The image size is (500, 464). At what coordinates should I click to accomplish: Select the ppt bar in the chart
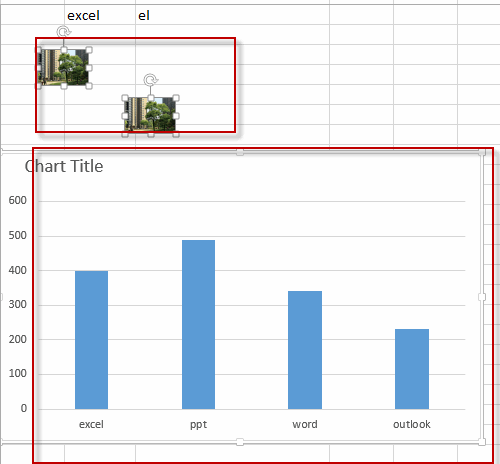198,324
